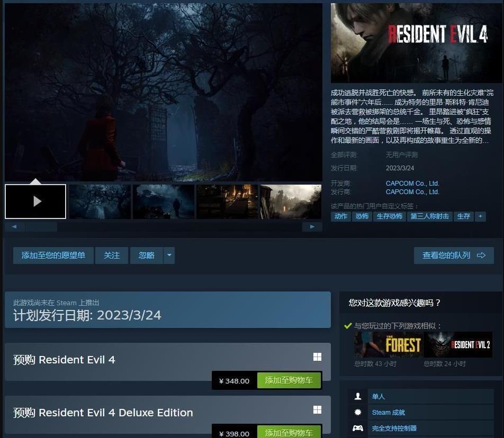This screenshot has width=504, height=438.
Task: Click 总时数 43 小时 text
Action: (x=375, y=364)
